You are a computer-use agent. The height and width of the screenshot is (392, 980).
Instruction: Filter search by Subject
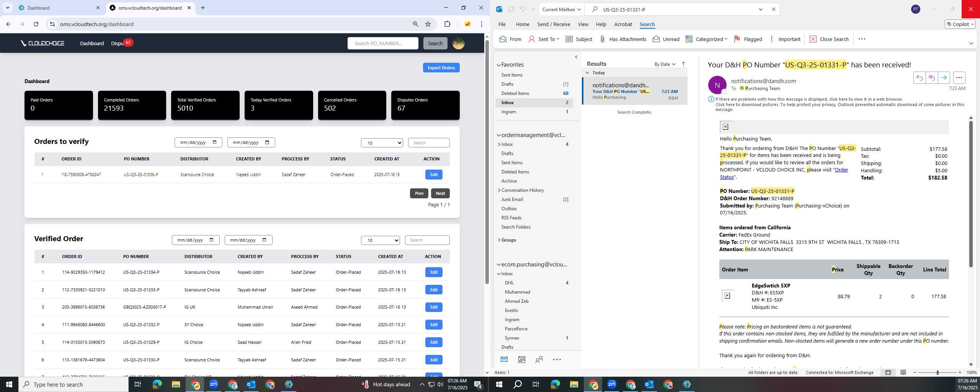tap(579, 39)
